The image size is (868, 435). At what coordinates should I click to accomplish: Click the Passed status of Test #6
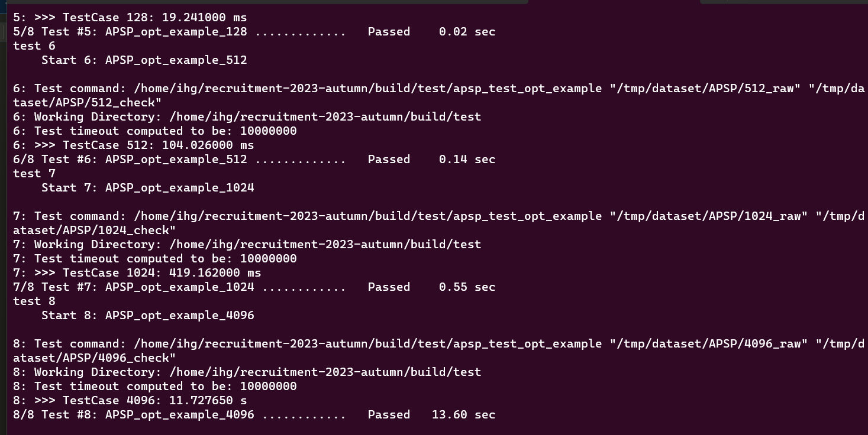[x=389, y=159]
